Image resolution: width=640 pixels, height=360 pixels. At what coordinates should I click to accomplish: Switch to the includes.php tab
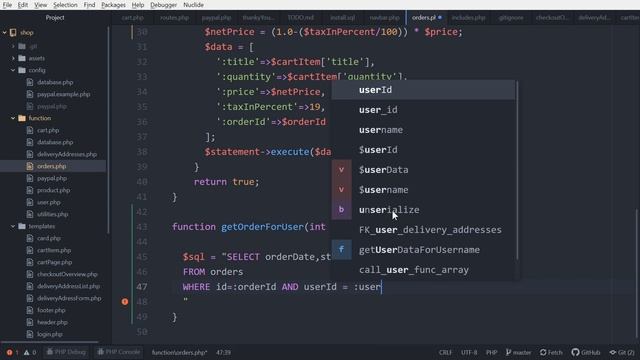pyautogui.click(x=469, y=18)
